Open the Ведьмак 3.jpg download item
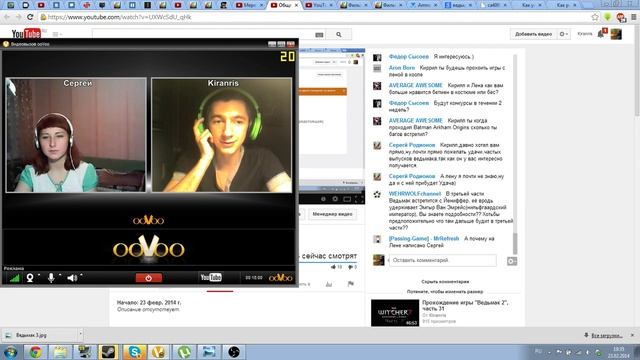 39,335
